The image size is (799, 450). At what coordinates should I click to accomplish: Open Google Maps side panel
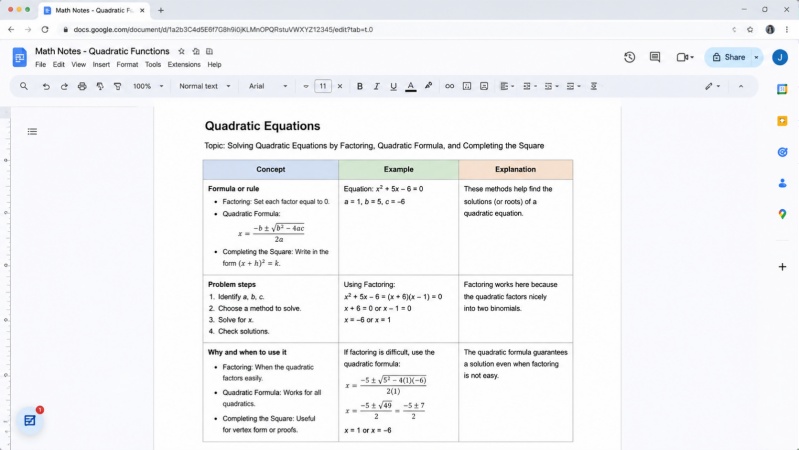point(782,214)
